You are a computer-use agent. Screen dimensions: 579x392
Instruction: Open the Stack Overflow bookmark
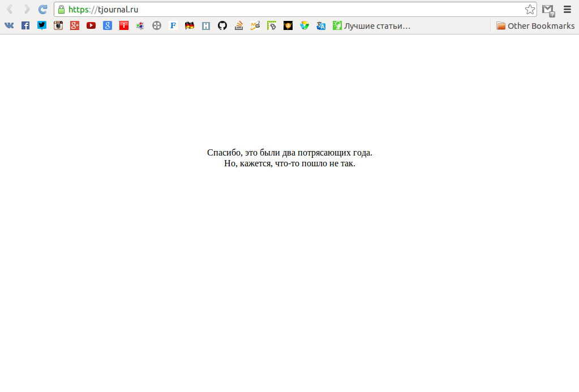pyautogui.click(x=239, y=25)
